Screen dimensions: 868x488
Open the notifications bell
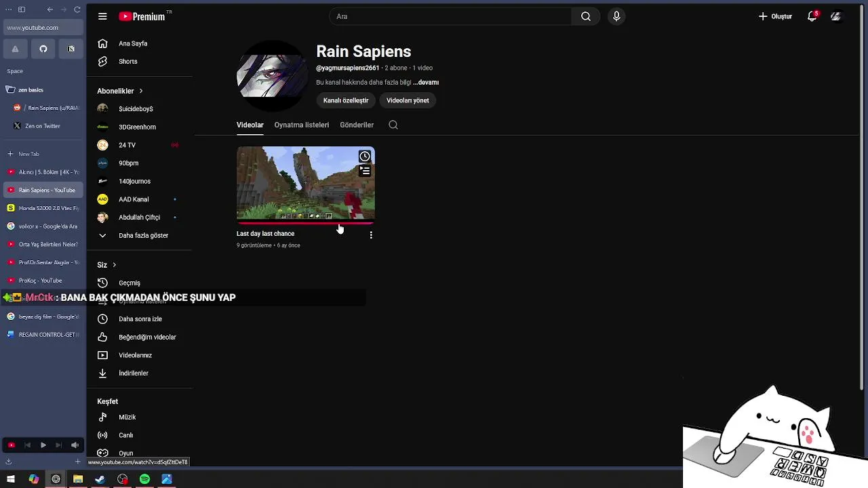click(x=812, y=16)
